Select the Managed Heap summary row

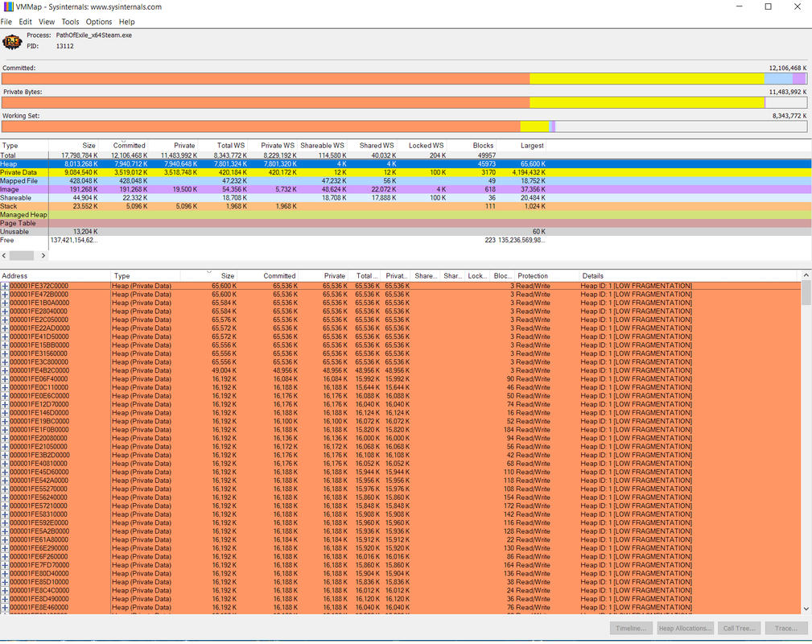406,214
